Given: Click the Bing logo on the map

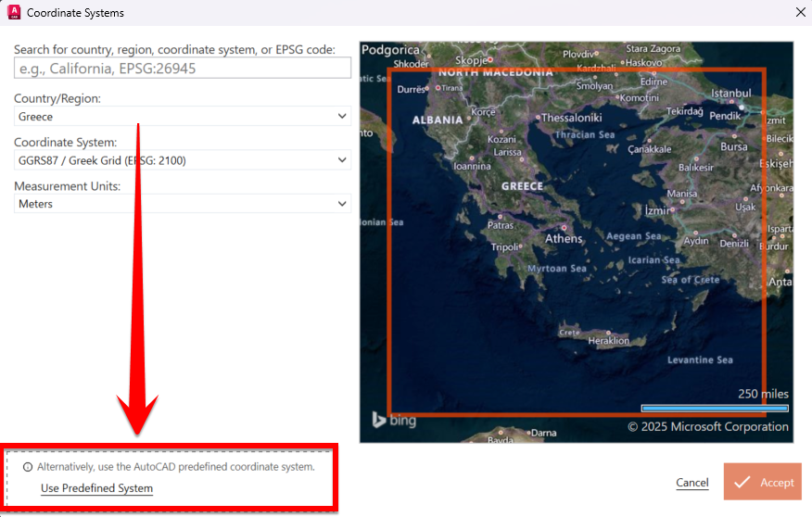Looking at the screenshot, I should [x=394, y=420].
